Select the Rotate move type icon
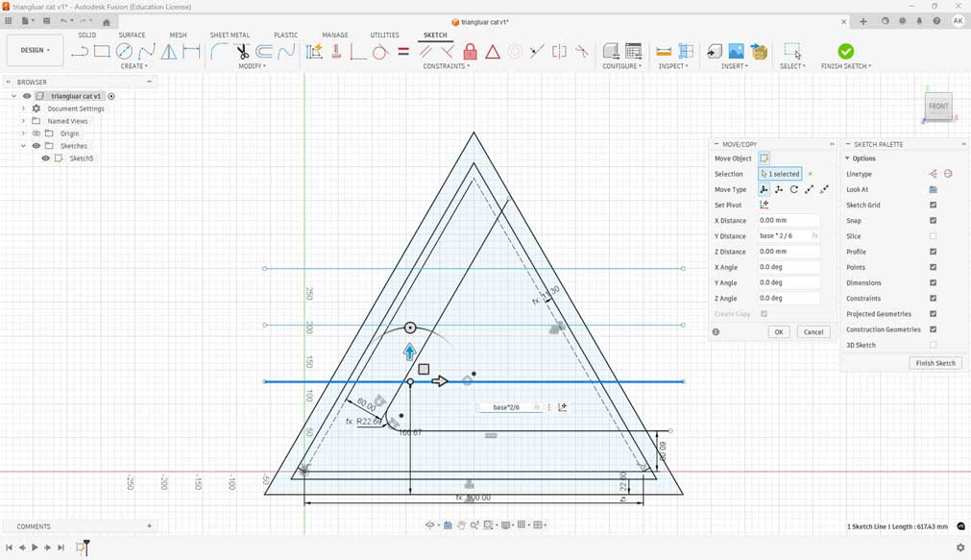971x560 pixels. pyautogui.click(x=794, y=189)
